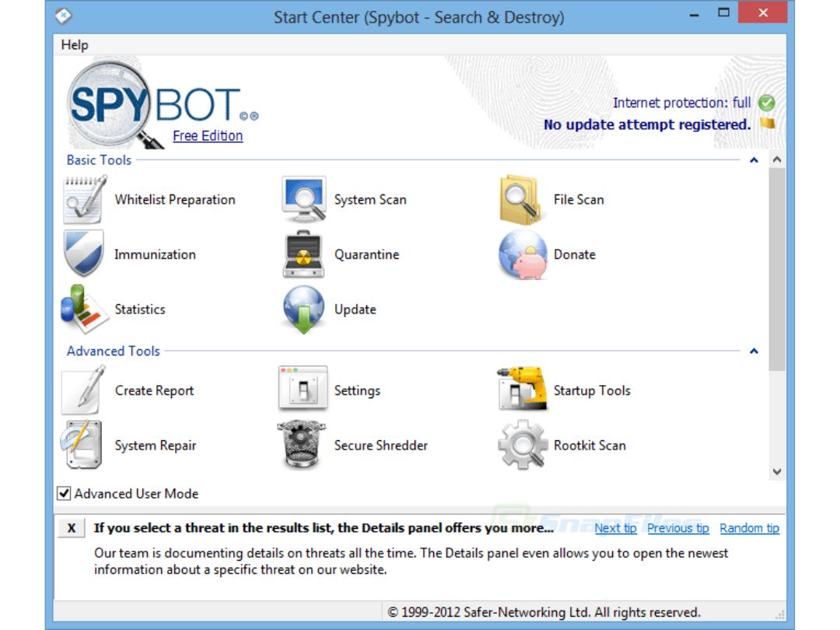840x630 pixels.
Task: Open the Quarantine briefcase icon
Action: tap(303, 254)
